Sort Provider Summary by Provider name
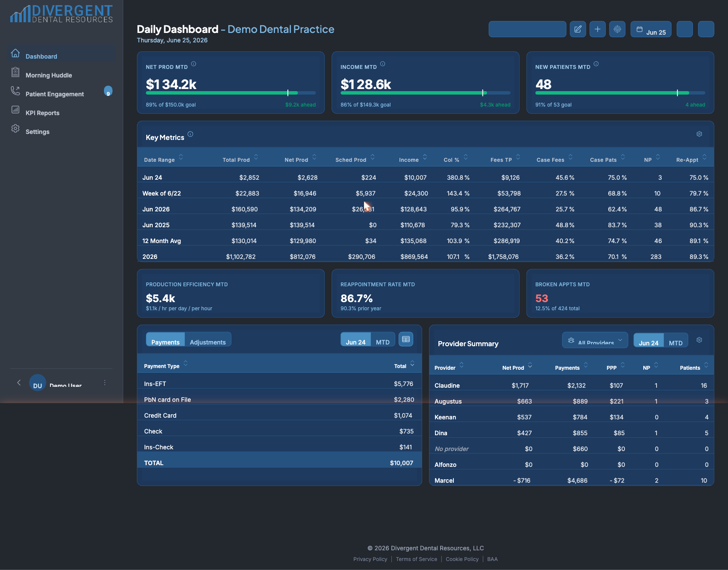The width and height of the screenshot is (728, 570). pyautogui.click(x=449, y=367)
